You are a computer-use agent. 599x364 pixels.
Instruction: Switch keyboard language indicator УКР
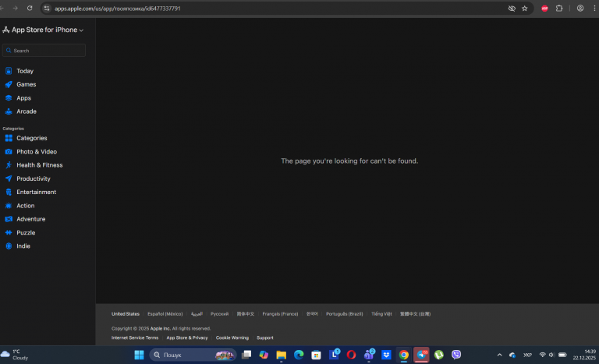pos(527,355)
